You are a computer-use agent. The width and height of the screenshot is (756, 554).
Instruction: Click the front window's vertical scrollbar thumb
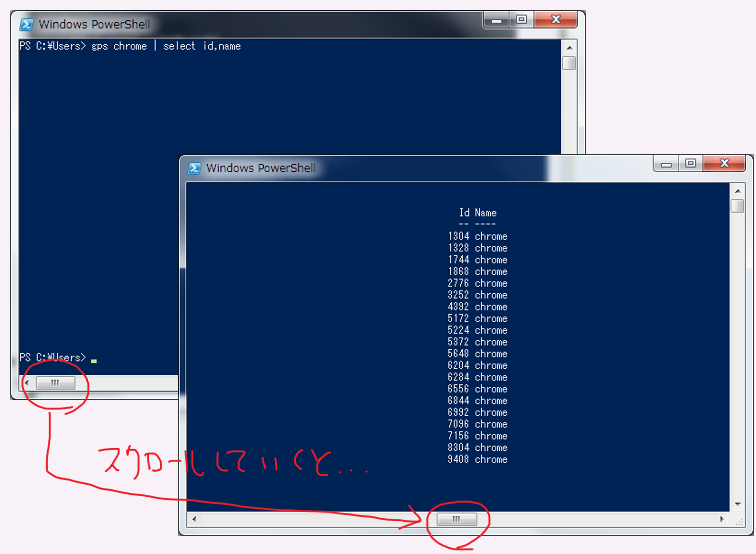[x=737, y=206]
